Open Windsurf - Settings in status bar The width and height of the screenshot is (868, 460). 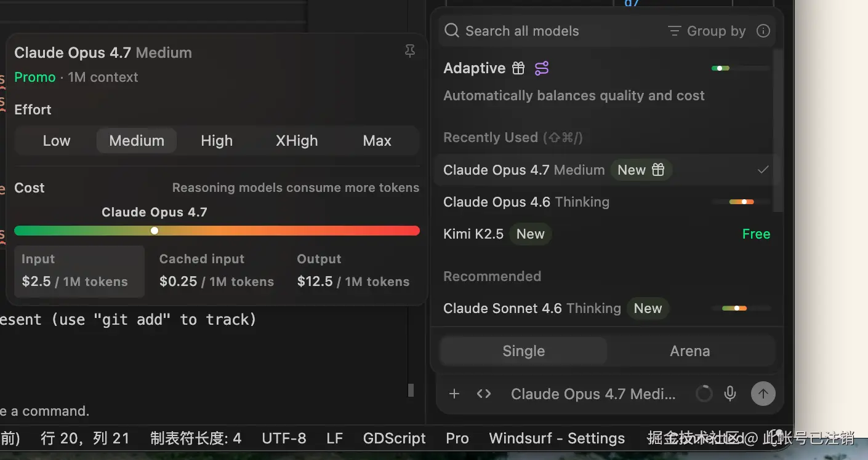click(557, 438)
